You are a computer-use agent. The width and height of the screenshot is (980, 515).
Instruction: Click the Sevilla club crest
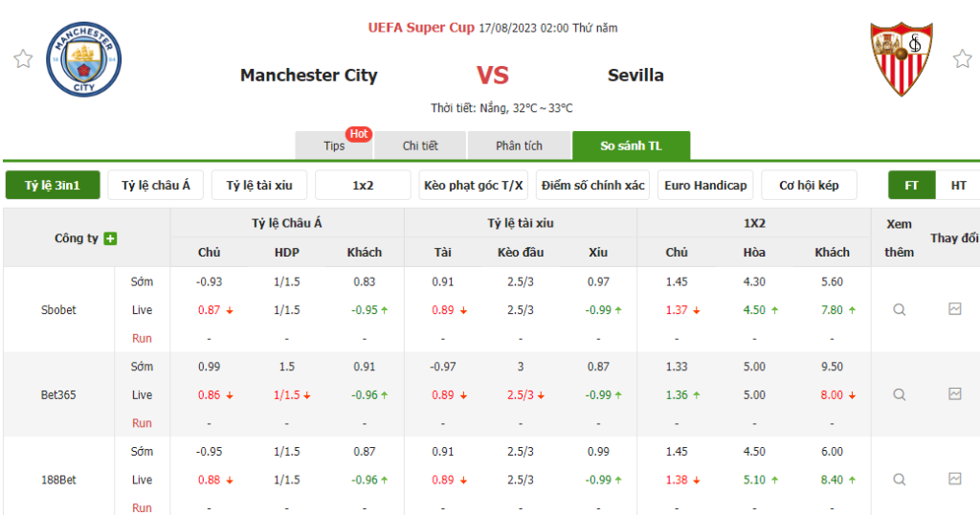pos(901,58)
